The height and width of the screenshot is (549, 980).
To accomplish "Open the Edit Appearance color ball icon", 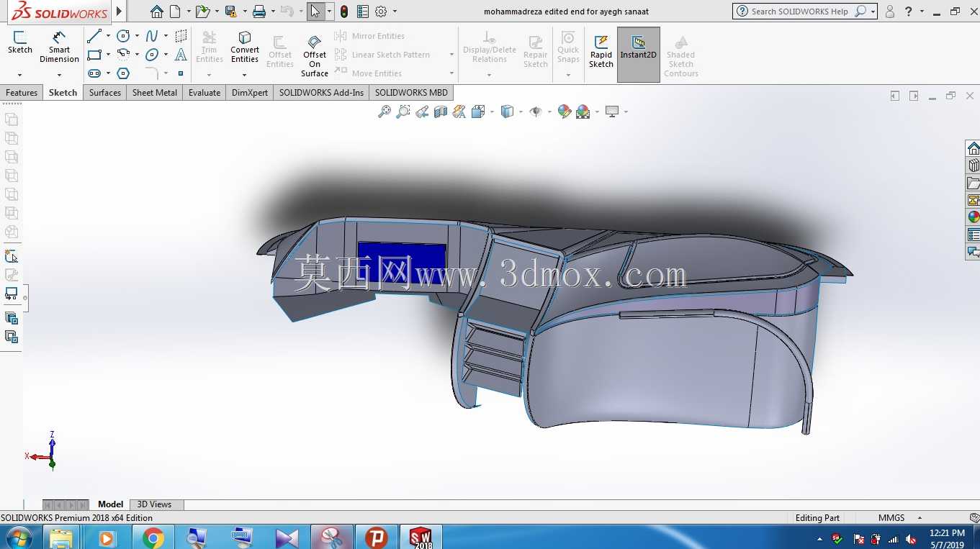I will [x=565, y=112].
